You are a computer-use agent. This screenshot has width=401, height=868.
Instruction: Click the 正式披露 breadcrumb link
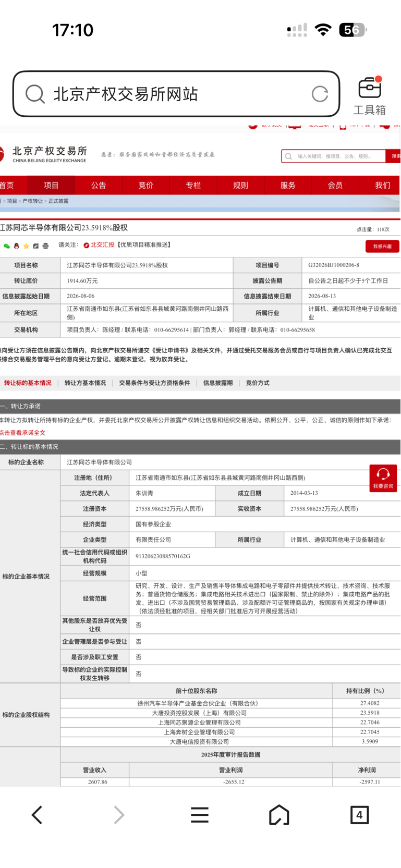pyautogui.click(x=58, y=201)
